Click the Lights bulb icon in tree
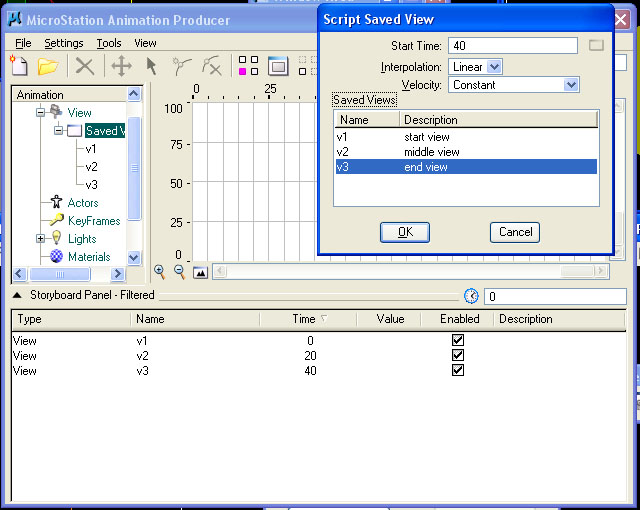The width and height of the screenshot is (640, 510). pos(56,238)
